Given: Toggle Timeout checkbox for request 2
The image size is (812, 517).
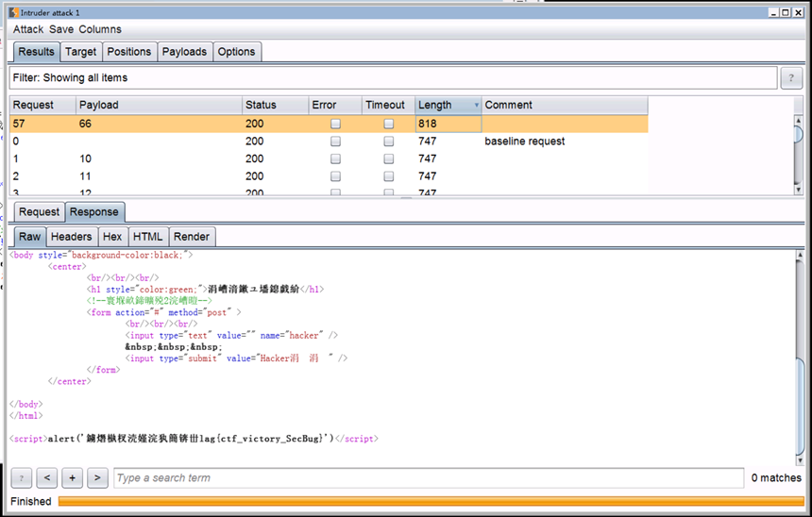Looking at the screenshot, I should click(388, 176).
